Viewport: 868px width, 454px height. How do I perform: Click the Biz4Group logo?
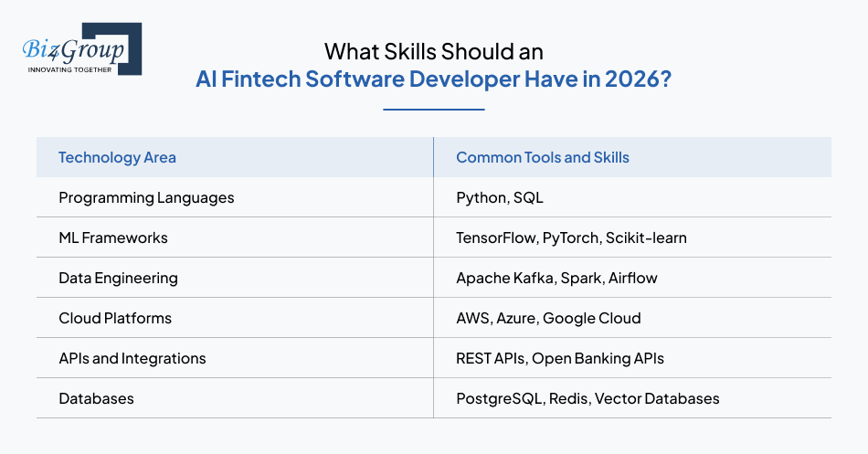tap(82, 48)
